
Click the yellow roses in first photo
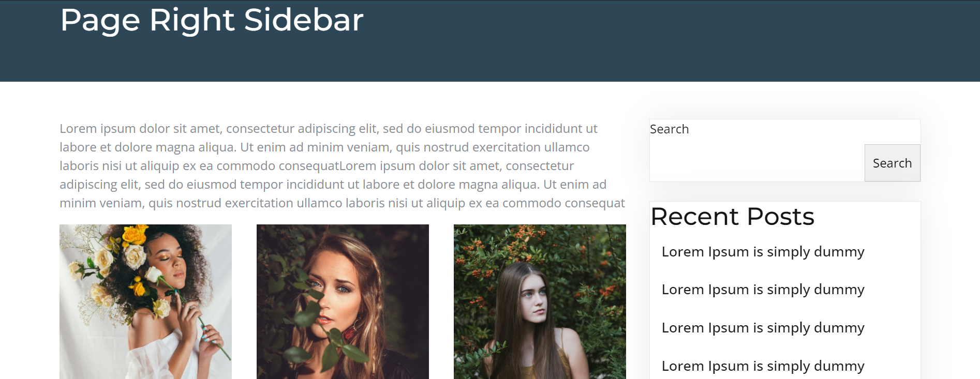135,236
